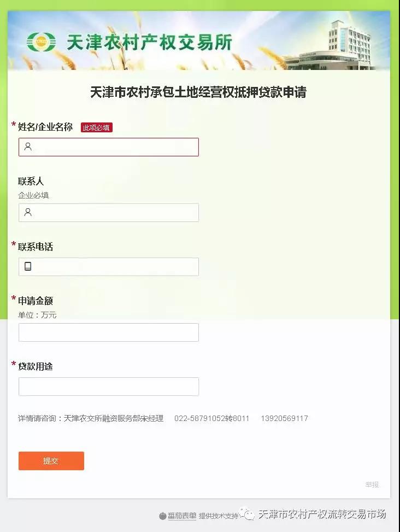Screen dimensions: 400x532
Task: Click person icon in 联系人 field
Action: pos(28,212)
